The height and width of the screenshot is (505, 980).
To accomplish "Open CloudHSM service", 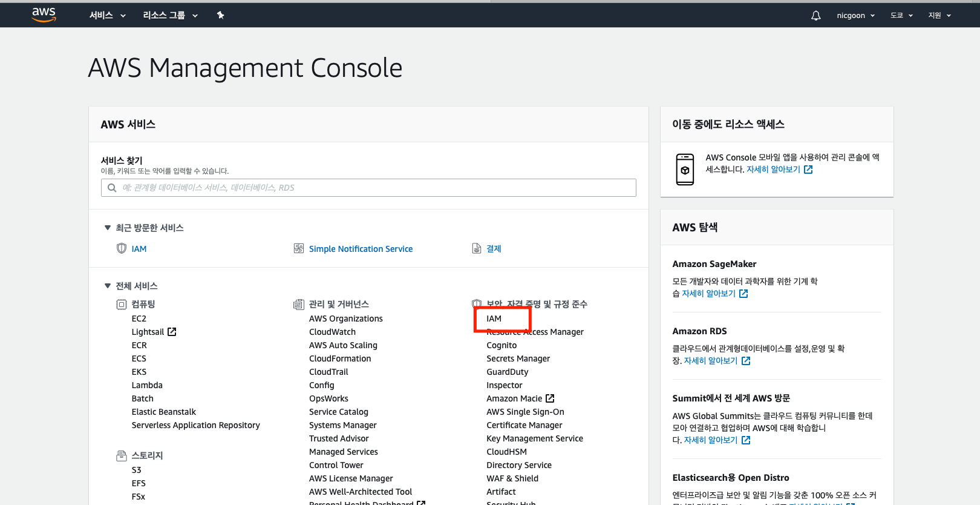I will tap(506, 452).
